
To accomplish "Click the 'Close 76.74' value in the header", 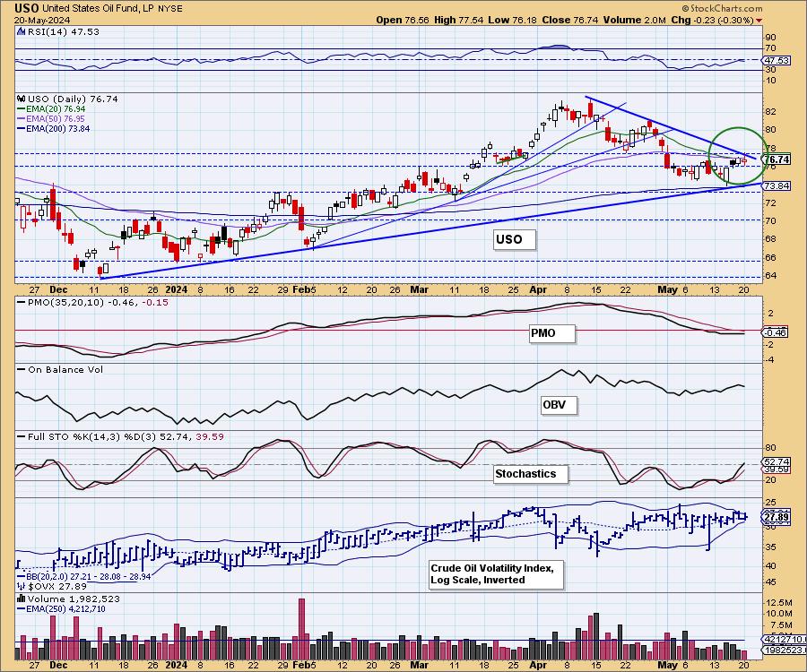I will [x=570, y=20].
